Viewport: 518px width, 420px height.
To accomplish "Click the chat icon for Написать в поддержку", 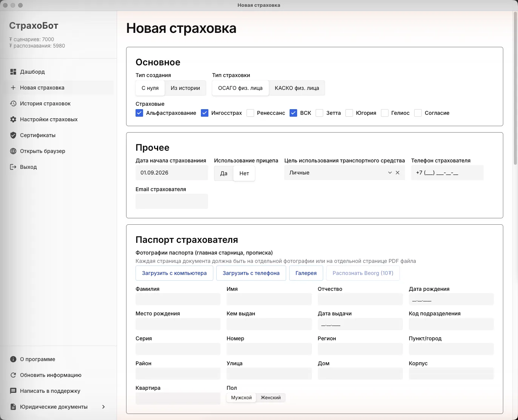I will tap(13, 391).
